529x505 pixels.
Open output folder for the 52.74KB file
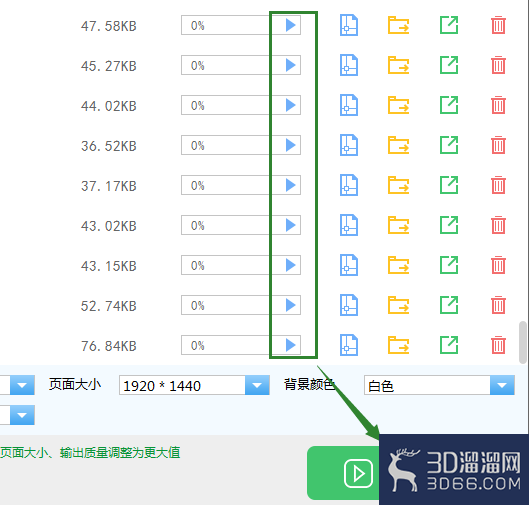[x=398, y=305]
